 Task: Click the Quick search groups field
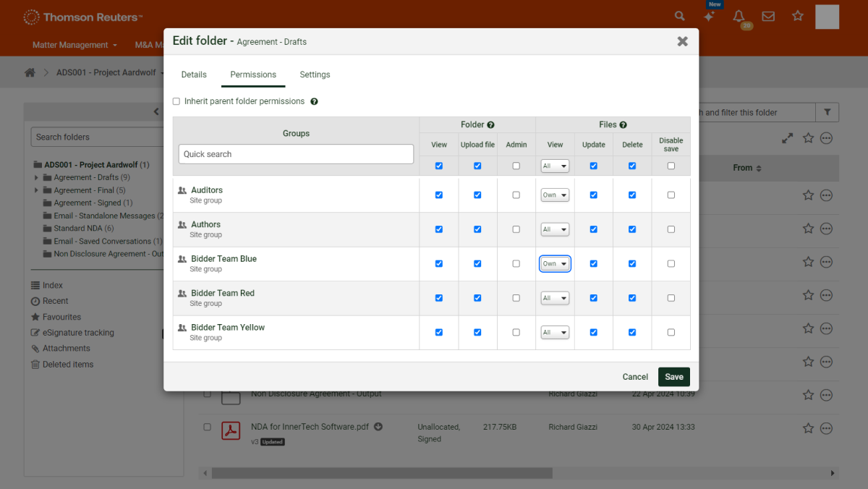(296, 154)
